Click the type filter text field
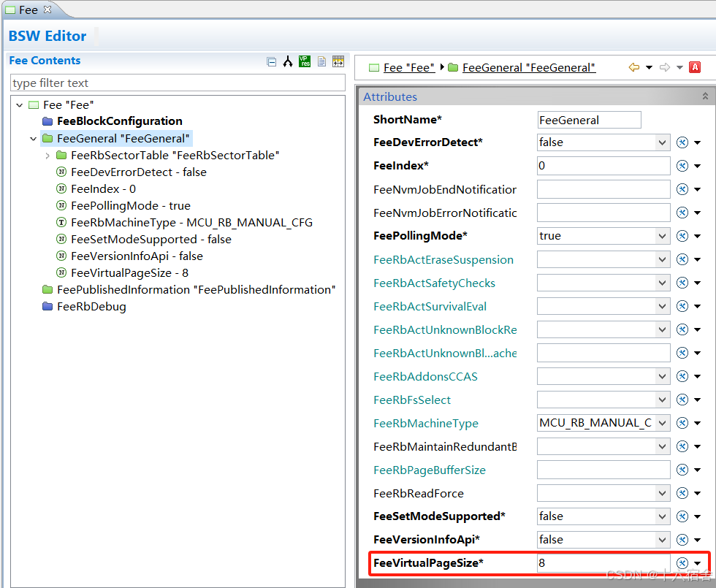Image resolution: width=716 pixels, height=588 pixels. pos(177,83)
